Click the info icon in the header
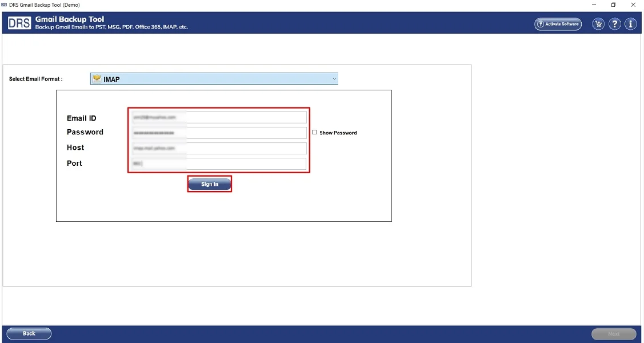 pyautogui.click(x=630, y=24)
